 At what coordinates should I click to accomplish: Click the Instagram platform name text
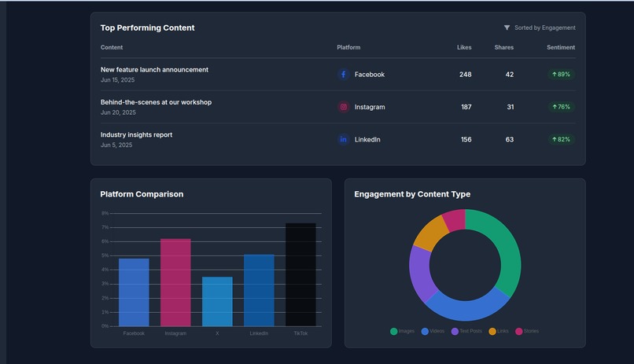pyautogui.click(x=370, y=107)
